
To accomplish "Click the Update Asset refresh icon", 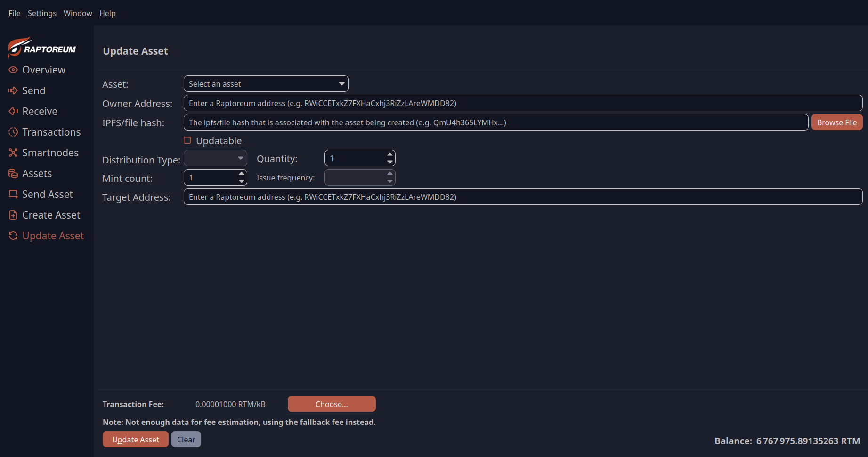I will click(13, 236).
